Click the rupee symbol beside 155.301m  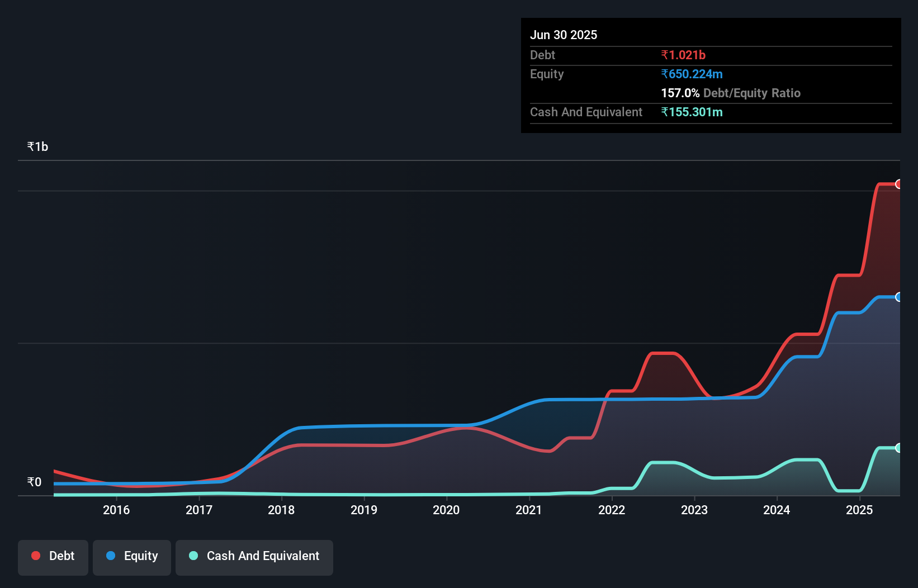(x=665, y=112)
